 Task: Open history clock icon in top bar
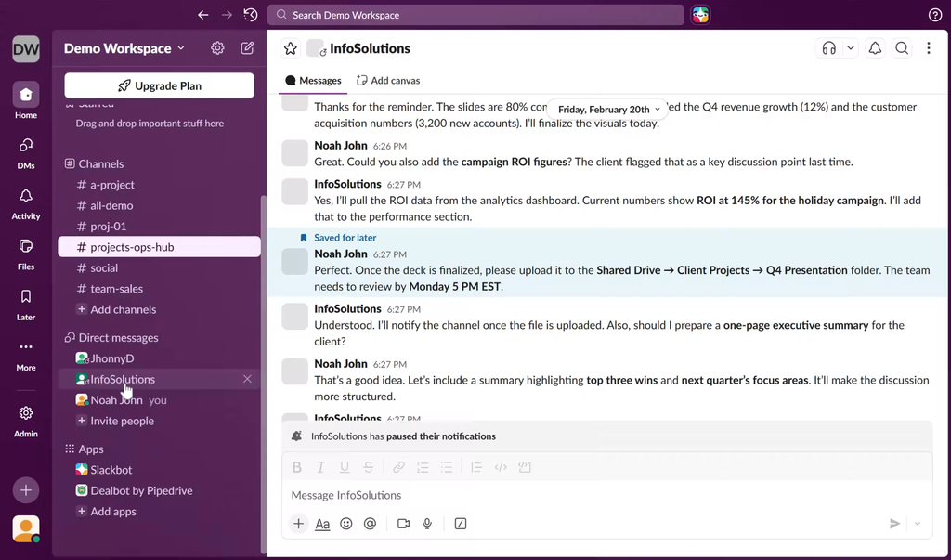[x=251, y=15]
